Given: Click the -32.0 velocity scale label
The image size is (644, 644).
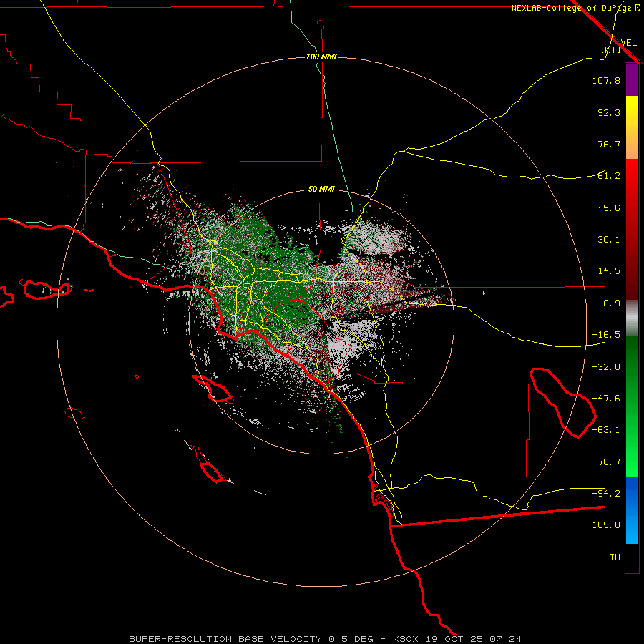Looking at the screenshot, I should 606,367.
